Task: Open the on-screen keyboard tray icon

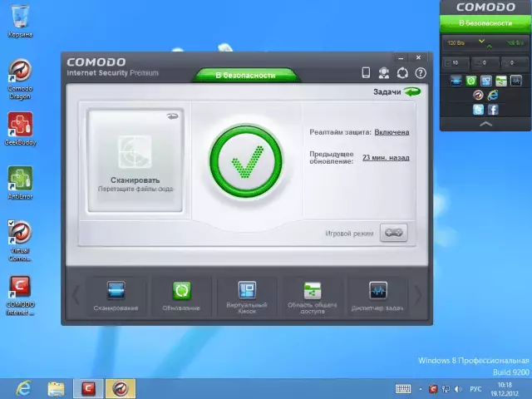Action: [403, 389]
